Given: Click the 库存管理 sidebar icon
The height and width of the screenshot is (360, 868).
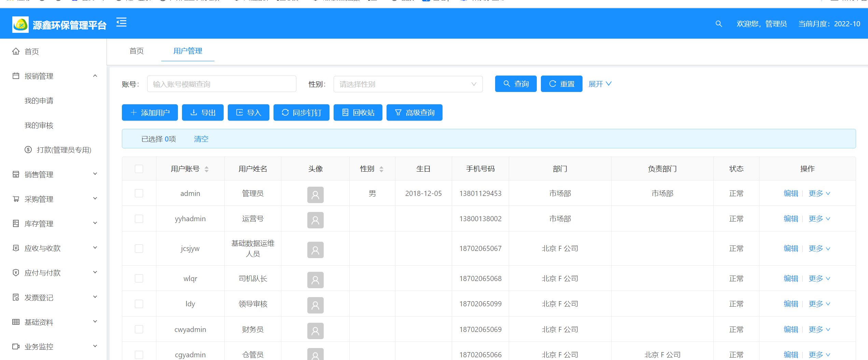Looking at the screenshot, I should click(x=16, y=224).
